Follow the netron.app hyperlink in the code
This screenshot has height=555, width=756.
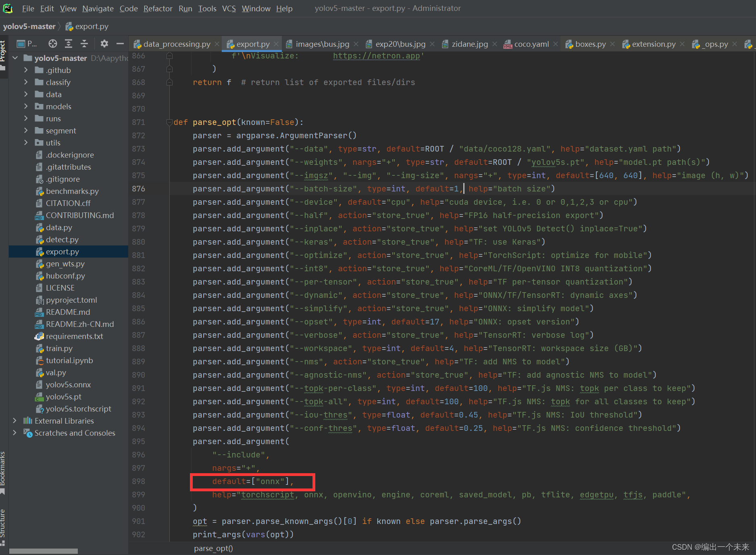click(x=376, y=56)
